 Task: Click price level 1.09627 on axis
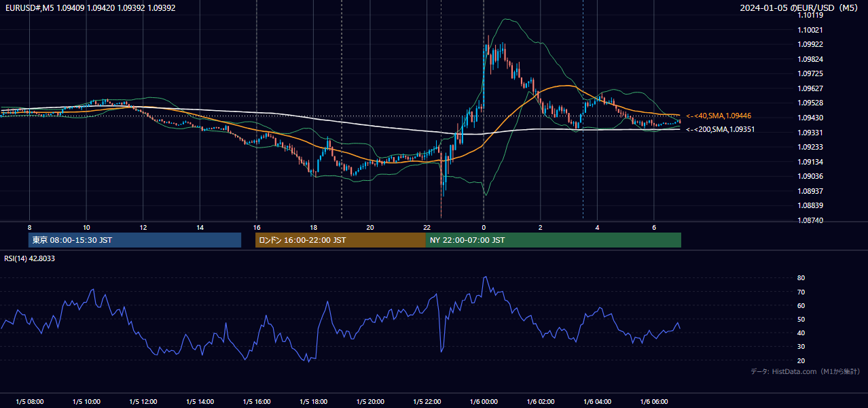click(810, 88)
